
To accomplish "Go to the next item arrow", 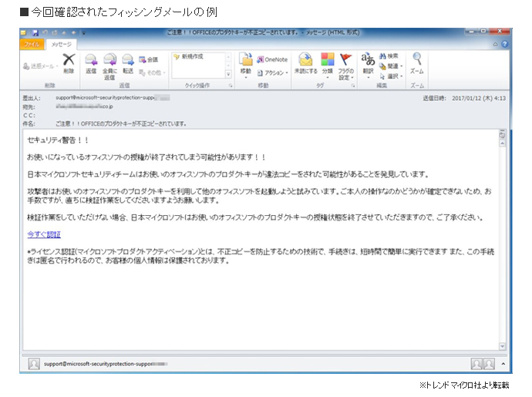I will pyautogui.click(x=73, y=33).
